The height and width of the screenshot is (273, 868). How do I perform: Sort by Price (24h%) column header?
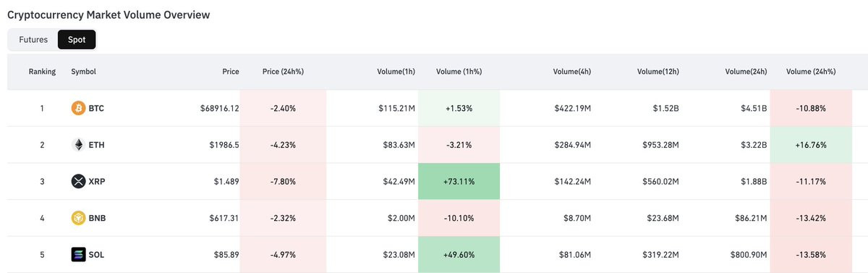pyautogui.click(x=283, y=72)
